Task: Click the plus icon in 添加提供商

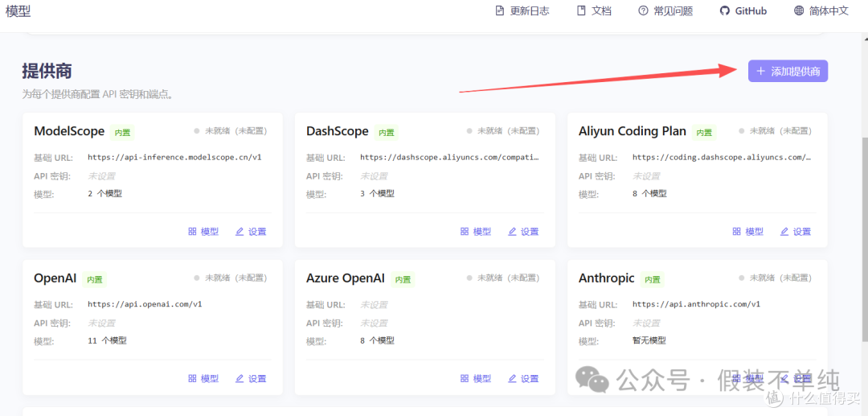Action: tap(760, 71)
